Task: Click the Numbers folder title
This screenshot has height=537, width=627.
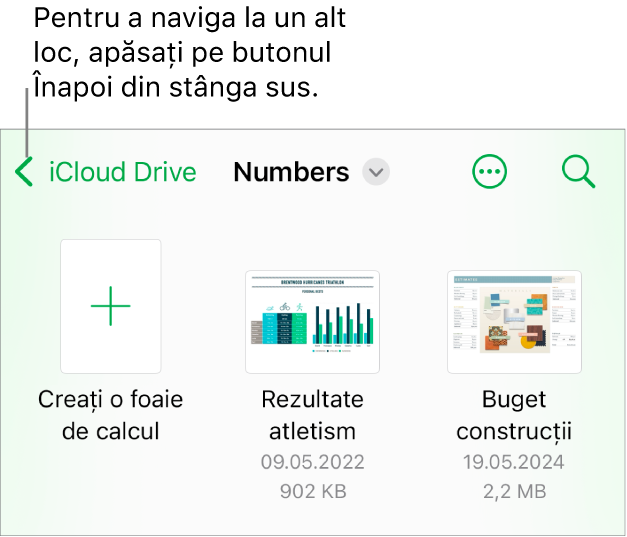Action: coord(291,172)
